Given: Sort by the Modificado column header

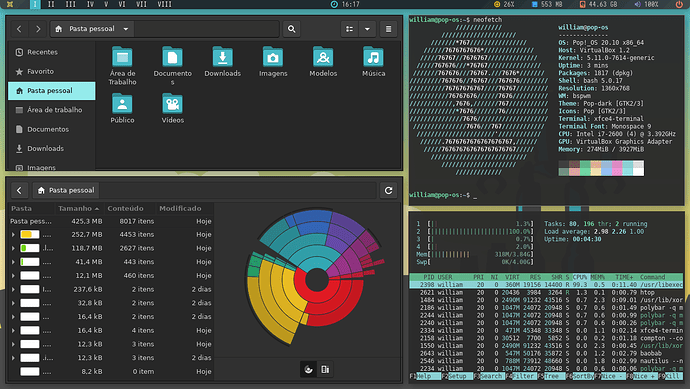Looking at the screenshot, I should tap(184, 209).
